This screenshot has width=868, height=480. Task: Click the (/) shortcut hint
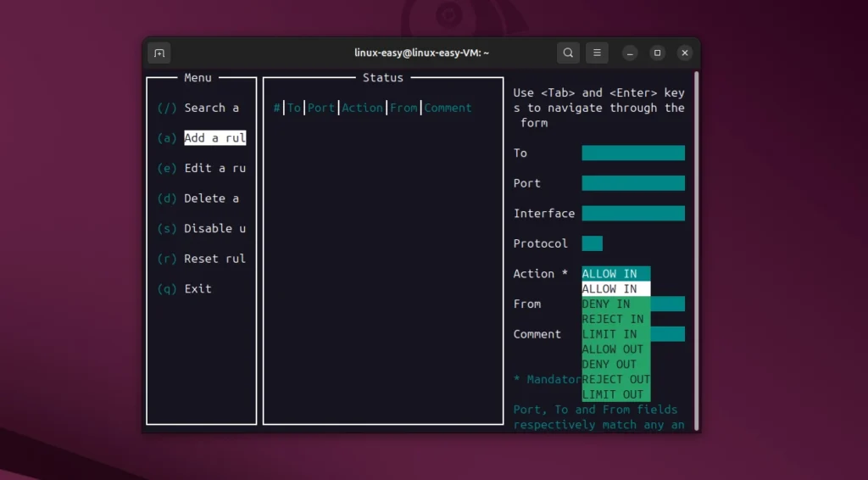(167, 108)
